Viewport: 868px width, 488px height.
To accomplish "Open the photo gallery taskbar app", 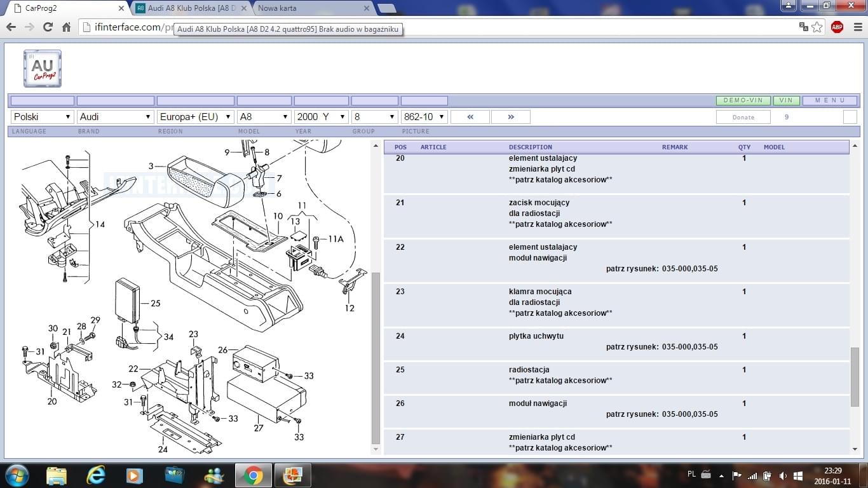I will coord(293,475).
